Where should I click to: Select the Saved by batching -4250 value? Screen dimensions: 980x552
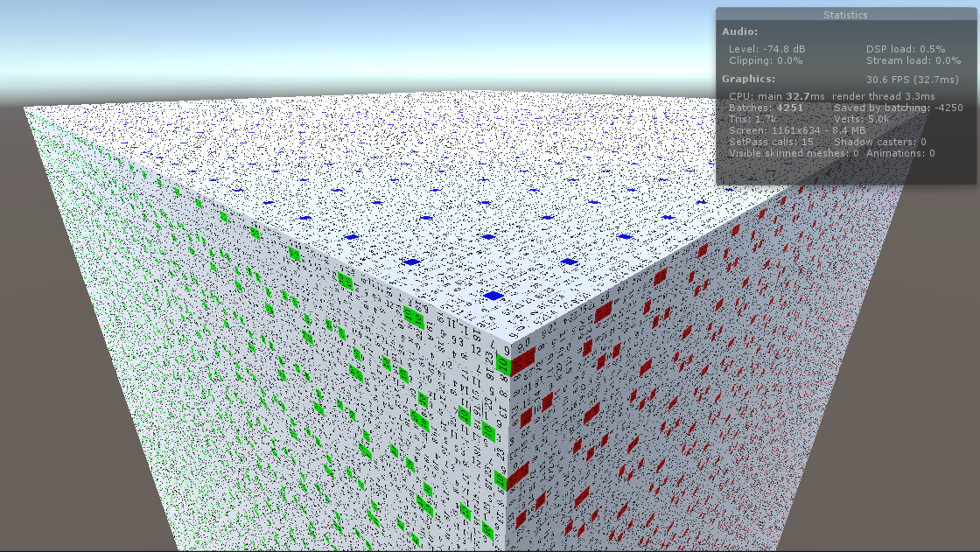point(899,108)
